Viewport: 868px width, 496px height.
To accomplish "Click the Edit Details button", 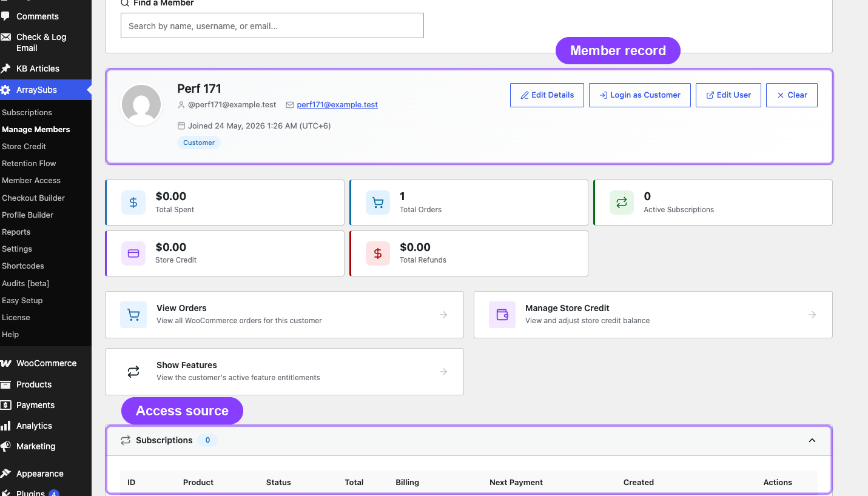I will point(547,95).
